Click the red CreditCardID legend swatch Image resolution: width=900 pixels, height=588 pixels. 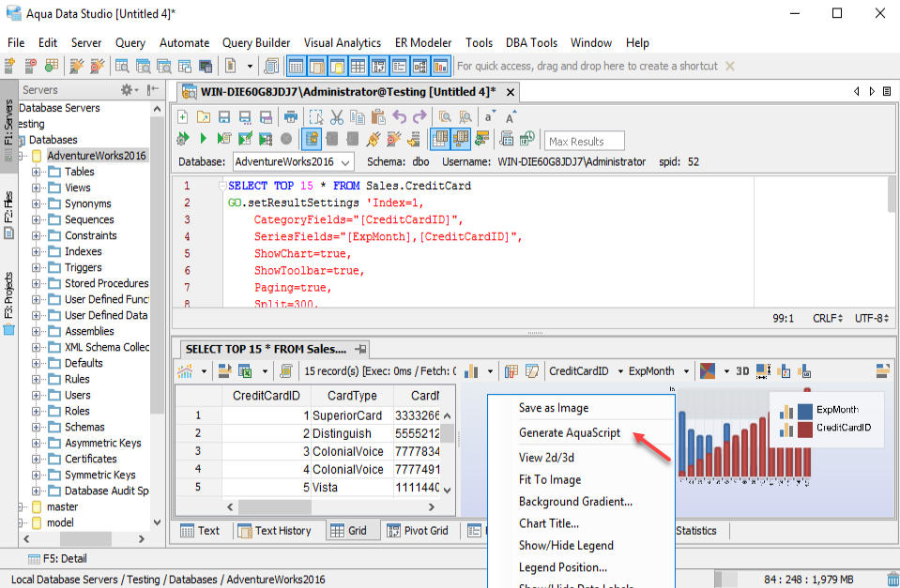pyautogui.click(x=804, y=429)
